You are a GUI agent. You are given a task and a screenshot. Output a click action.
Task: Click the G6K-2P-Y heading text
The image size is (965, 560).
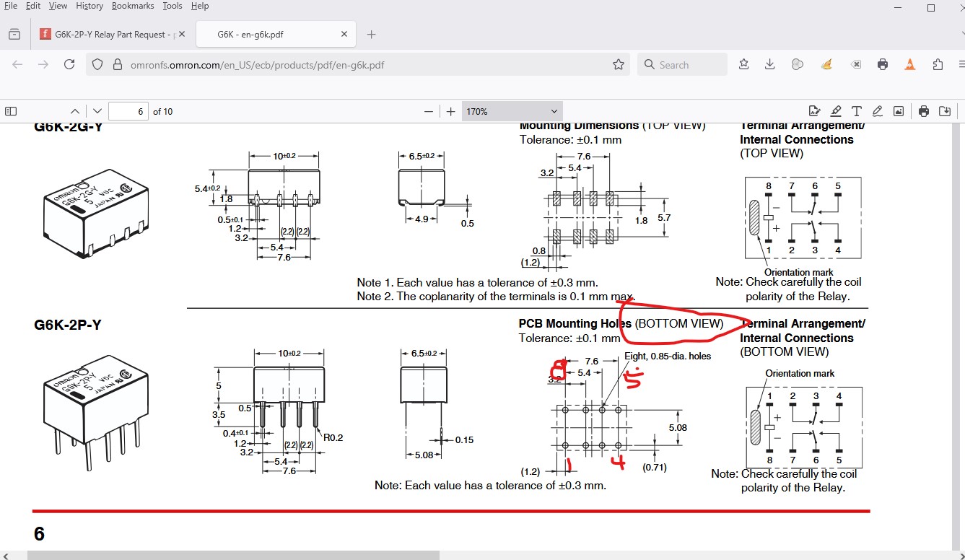67,325
